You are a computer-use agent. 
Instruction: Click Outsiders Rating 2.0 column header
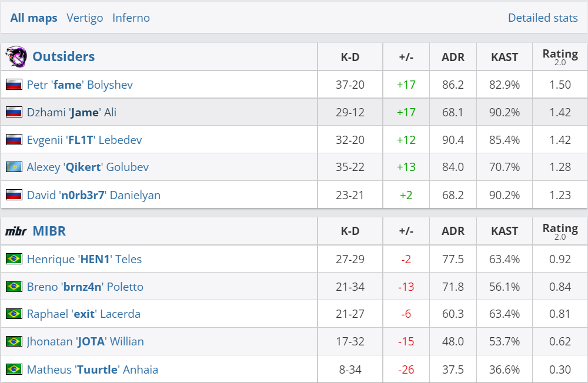tap(560, 56)
